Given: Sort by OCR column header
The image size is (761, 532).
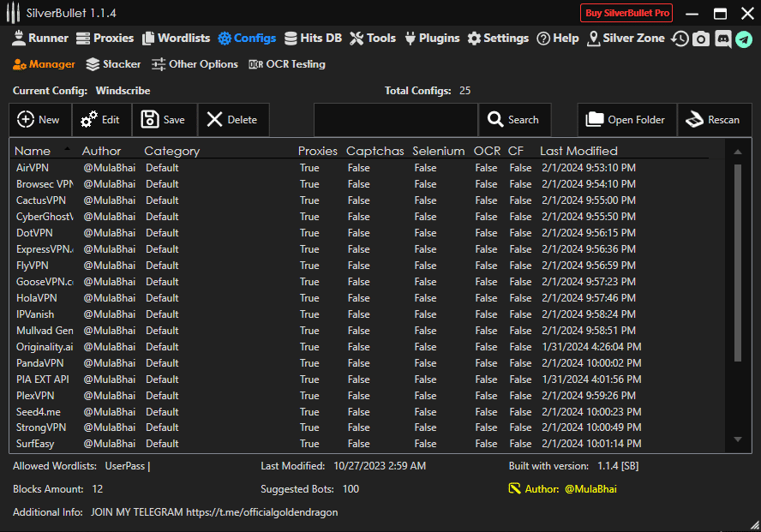Looking at the screenshot, I should pos(487,151).
